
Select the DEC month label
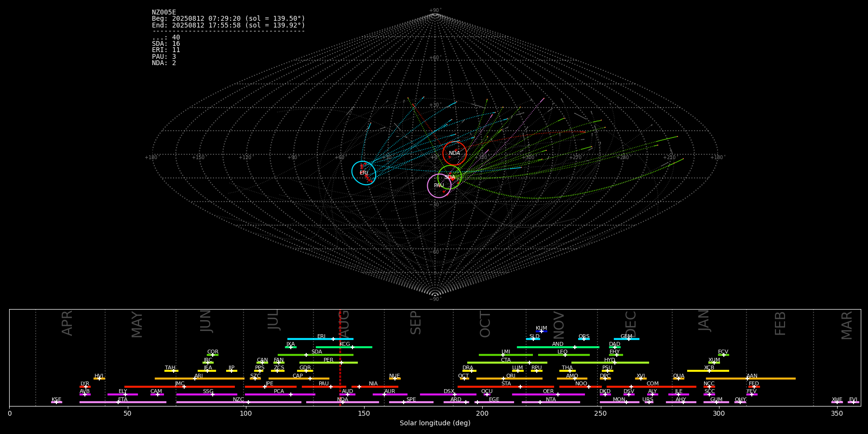(x=631, y=324)
